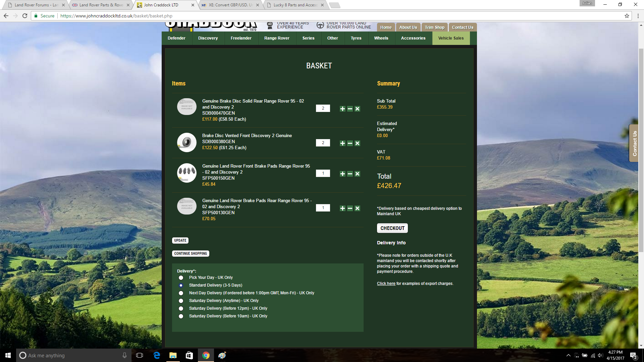
Task: Open the Discovery navigation menu
Action: pyautogui.click(x=208, y=38)
